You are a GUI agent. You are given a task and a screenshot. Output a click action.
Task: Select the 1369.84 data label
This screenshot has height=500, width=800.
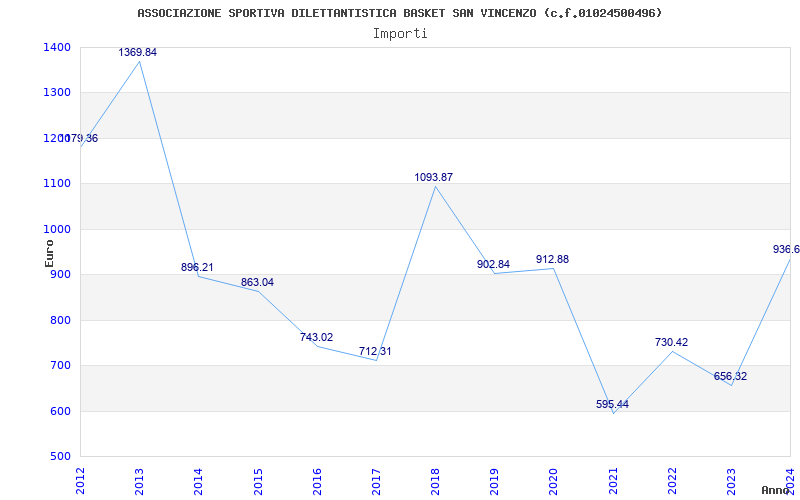tap(138, 53)
